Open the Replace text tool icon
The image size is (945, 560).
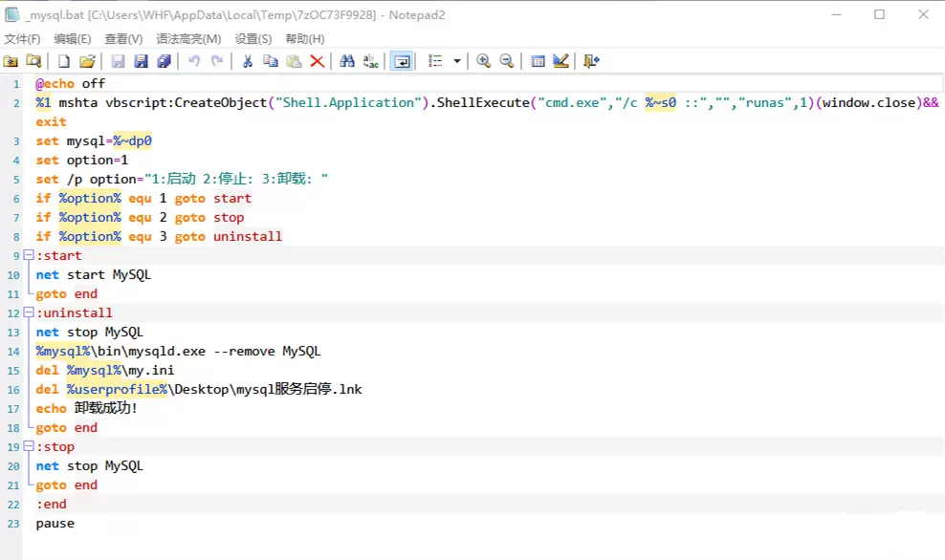point(371,61)
